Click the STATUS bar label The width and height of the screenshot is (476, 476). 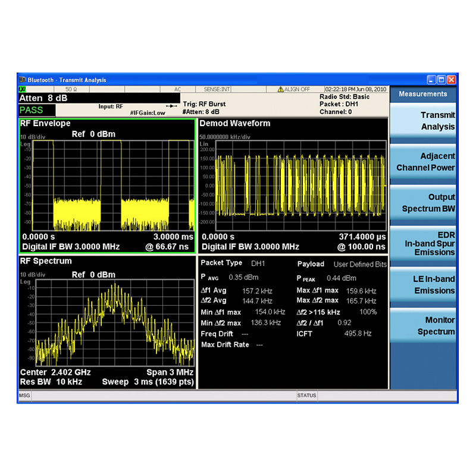point(306,395)
